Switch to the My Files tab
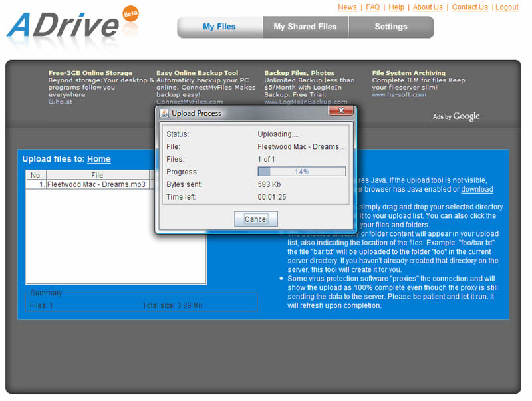Screen dimensions: 532x401 219,27
